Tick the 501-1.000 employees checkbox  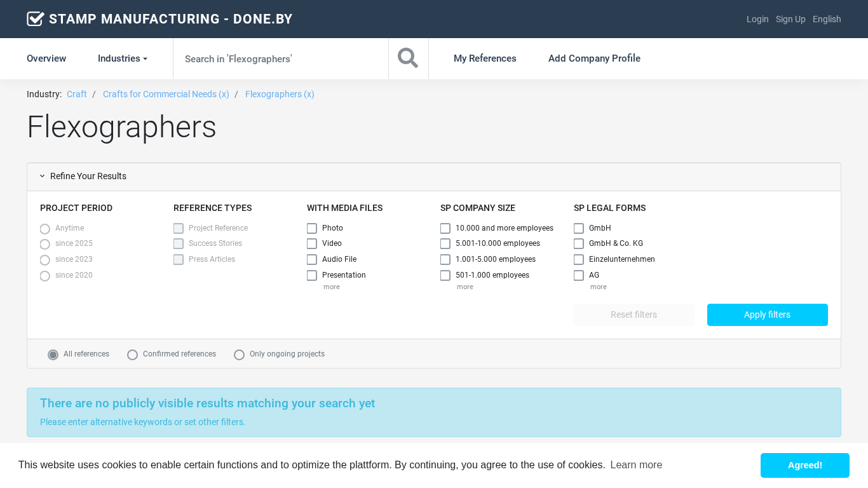pyautogui.click(x=445, y=276)
